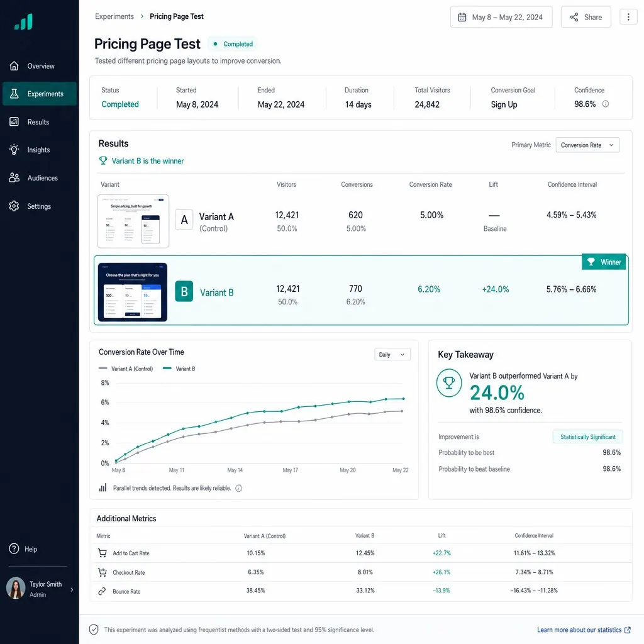Go to Overview in sidebar
This screenshot has width=644, height=644.
coord(40,65)
